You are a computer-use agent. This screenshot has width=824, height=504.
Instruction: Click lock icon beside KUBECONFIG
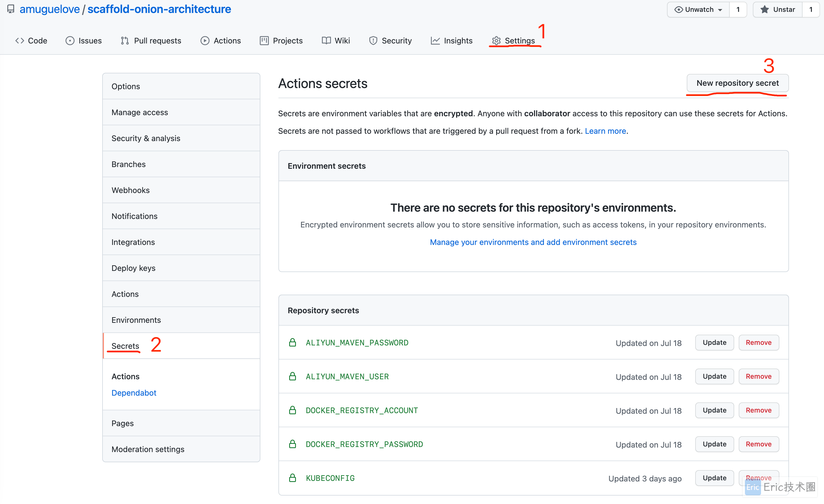tap(293, 478)
